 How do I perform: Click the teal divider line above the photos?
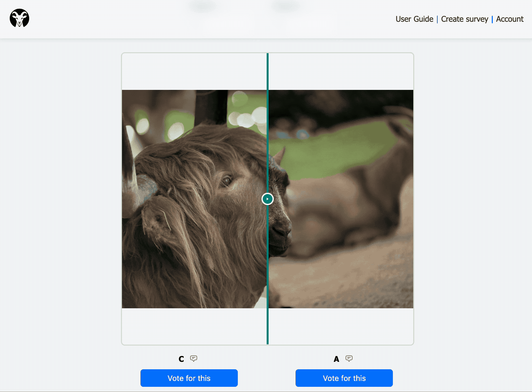pos(268,71)
